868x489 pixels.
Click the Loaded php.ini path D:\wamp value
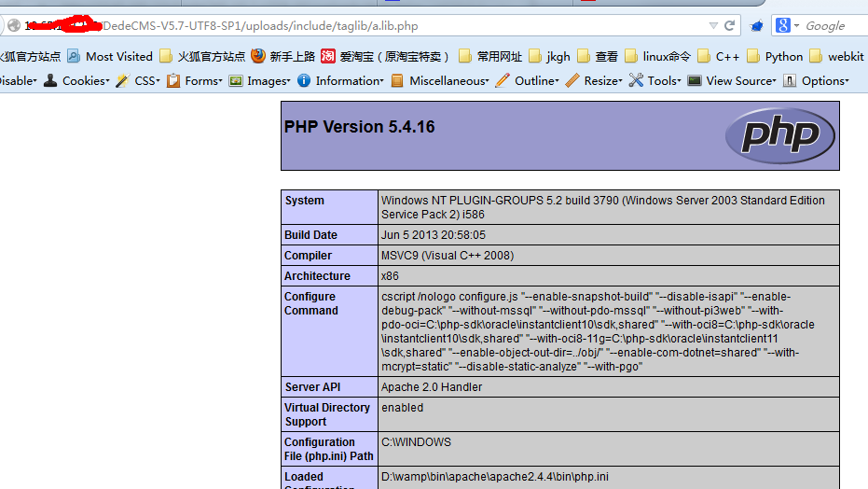[494, 476]
